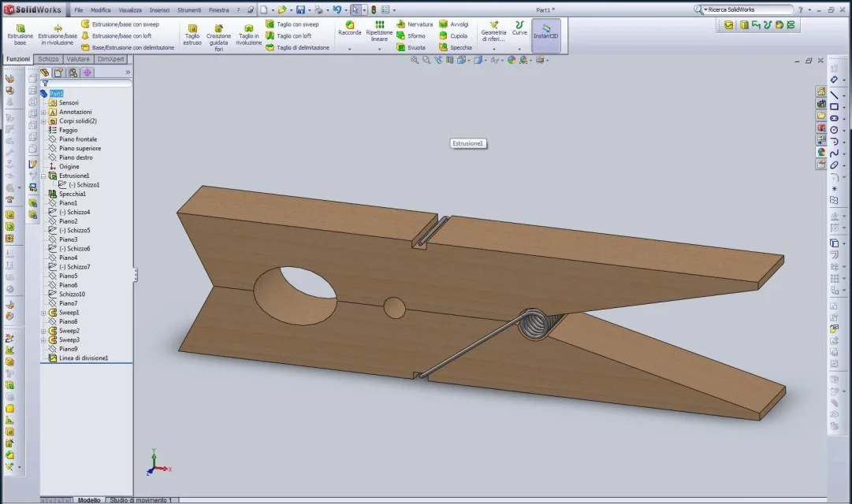Expand the Sweep1 feature node
Screen dimensions: 852x504
pyautogui.click(x=43, y=313)
